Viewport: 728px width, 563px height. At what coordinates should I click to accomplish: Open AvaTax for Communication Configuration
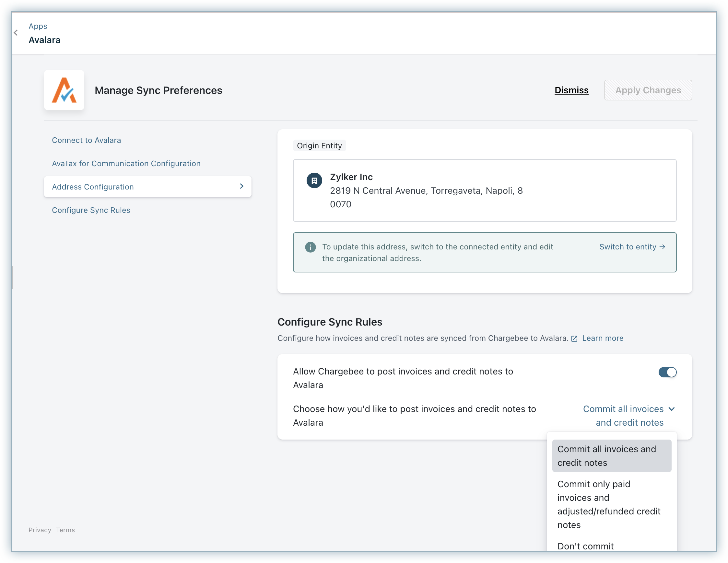(x=126, y=164)
